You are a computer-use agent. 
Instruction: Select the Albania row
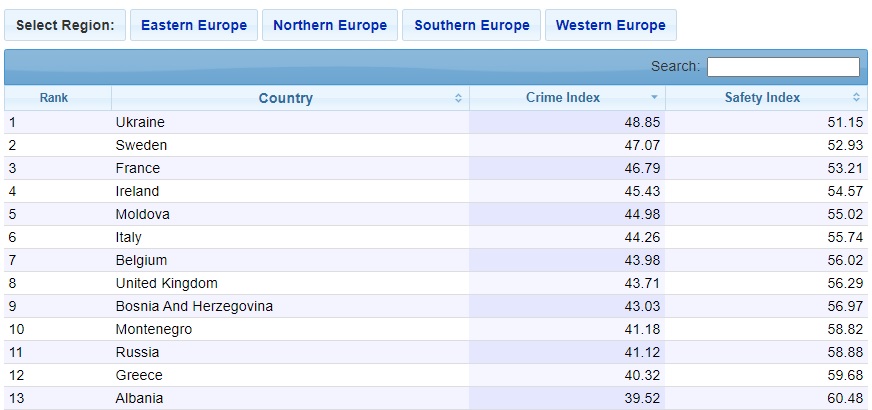tap(436, 398)
